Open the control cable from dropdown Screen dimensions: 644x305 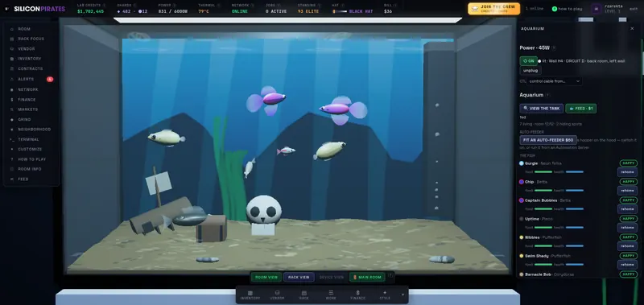555,81
